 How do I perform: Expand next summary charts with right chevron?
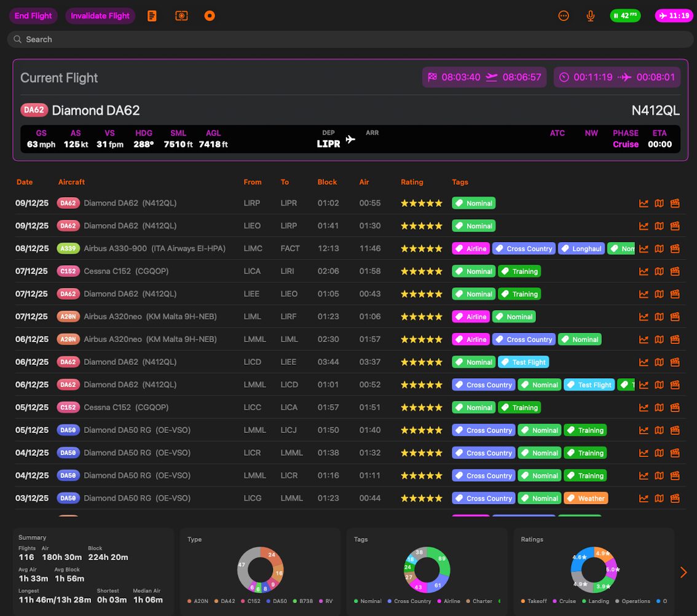pos(683,572)
